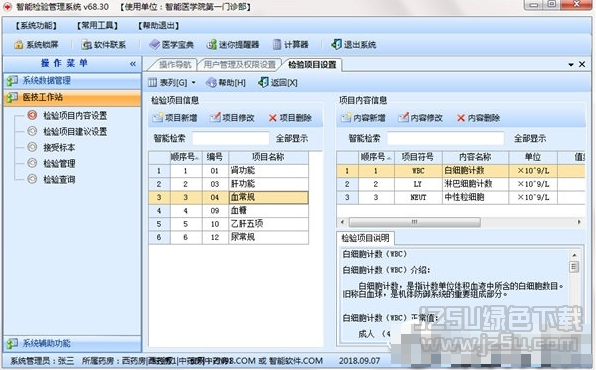Viewport: 596px width, 370px height.
Task: Select the 肝功能 row
Action: tap(228, 184)
